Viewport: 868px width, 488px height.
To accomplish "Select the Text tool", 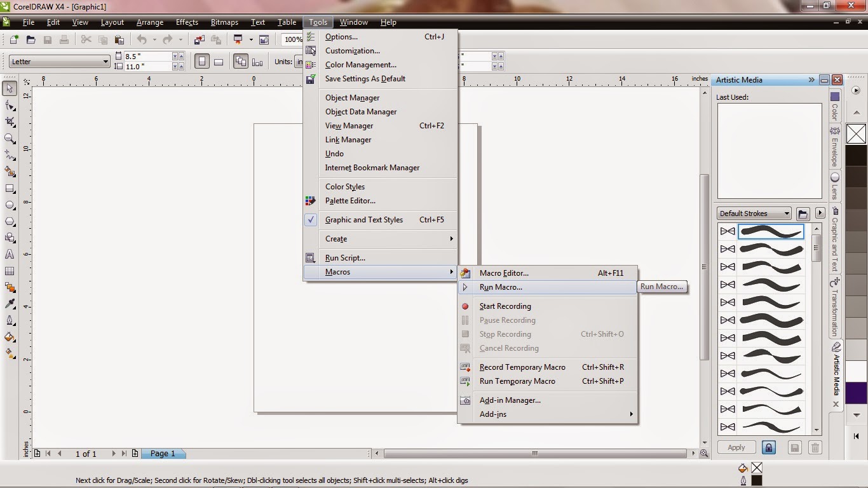I will pyautogui.click(x=10, y=254).
